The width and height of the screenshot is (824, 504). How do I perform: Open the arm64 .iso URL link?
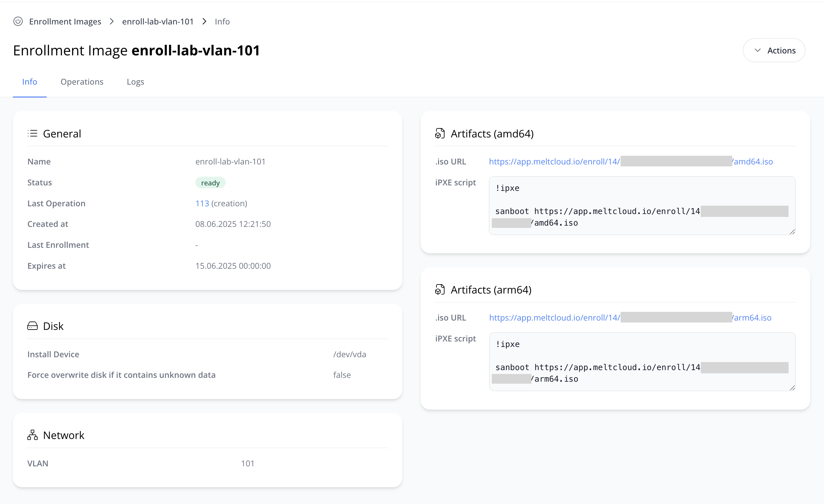click(x=554, y=318)
